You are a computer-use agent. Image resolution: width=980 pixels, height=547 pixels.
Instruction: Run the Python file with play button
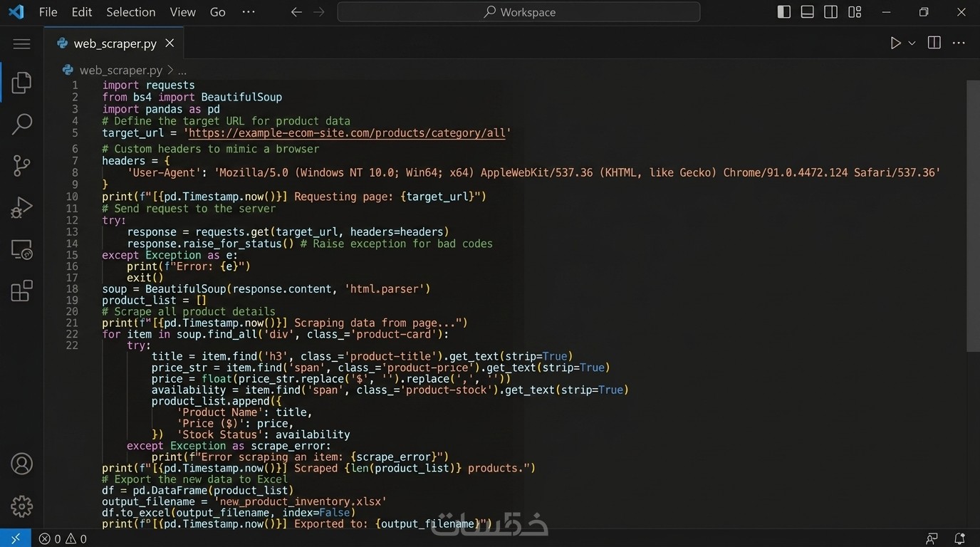(895, 43)
